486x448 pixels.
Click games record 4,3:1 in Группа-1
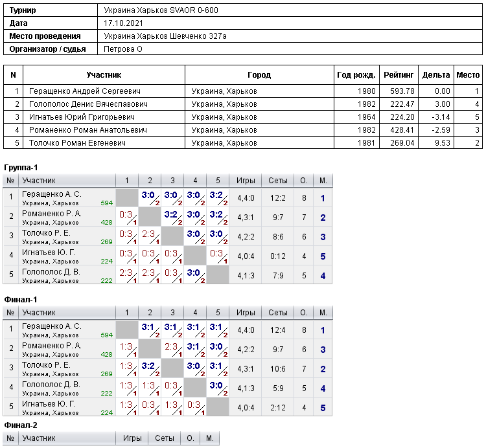(246, 218)
